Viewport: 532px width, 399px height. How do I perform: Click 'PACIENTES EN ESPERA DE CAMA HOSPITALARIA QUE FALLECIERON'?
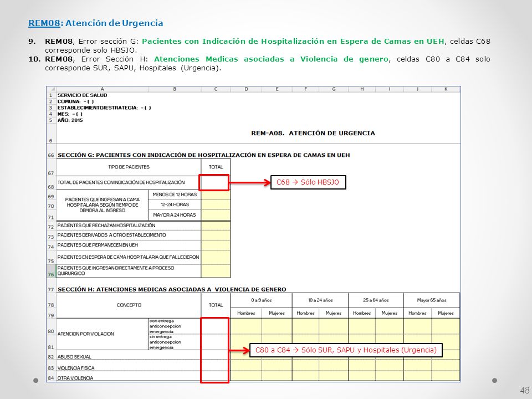pos(128,257)
